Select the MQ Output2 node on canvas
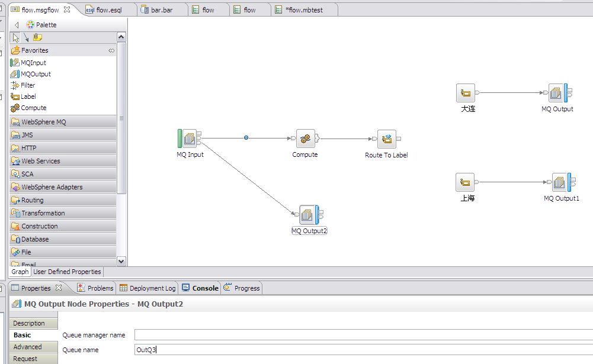Screen dimensions: 593x364 (x=309, y=215)
